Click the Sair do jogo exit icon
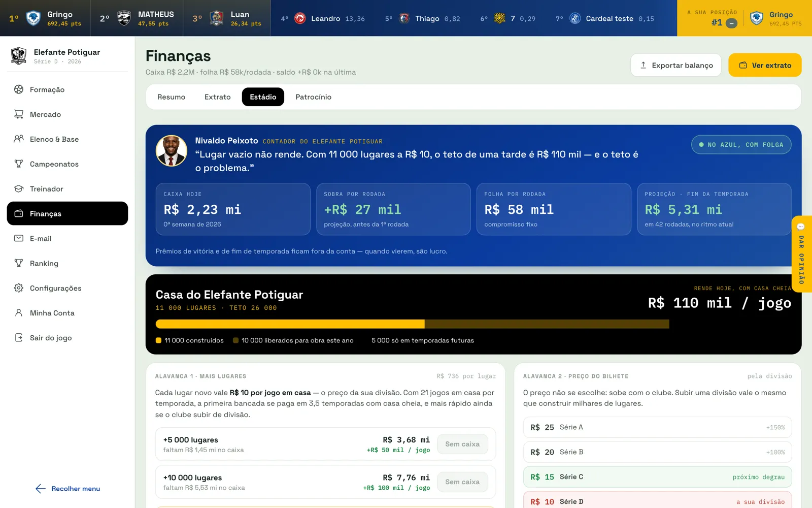 point(19,337)
